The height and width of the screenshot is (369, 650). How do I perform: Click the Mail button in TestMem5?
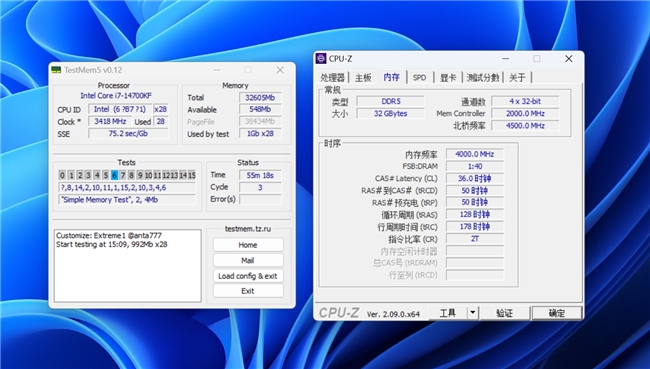248,260
